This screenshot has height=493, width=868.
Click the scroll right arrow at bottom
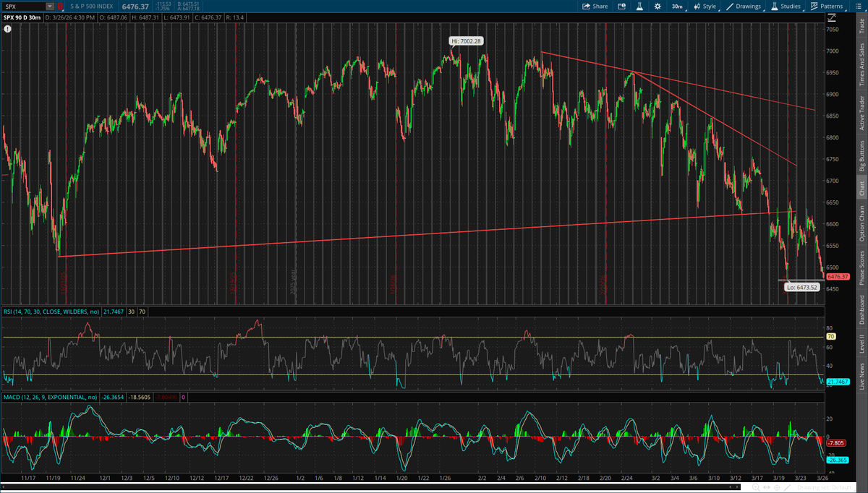[736, 487]
